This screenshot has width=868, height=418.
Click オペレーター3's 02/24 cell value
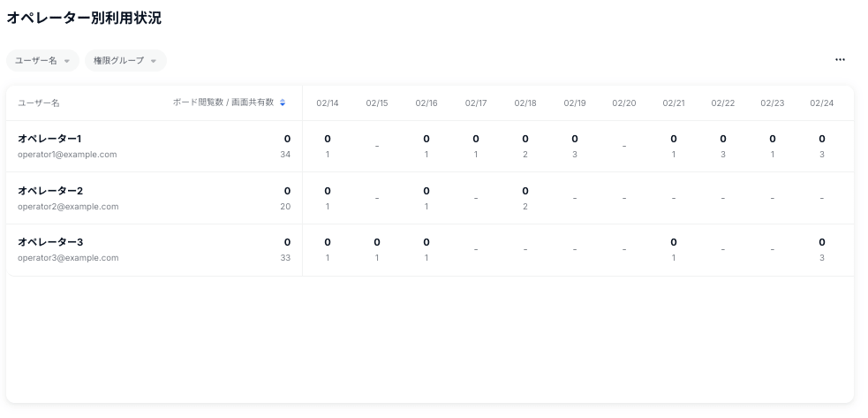point(822,249)
